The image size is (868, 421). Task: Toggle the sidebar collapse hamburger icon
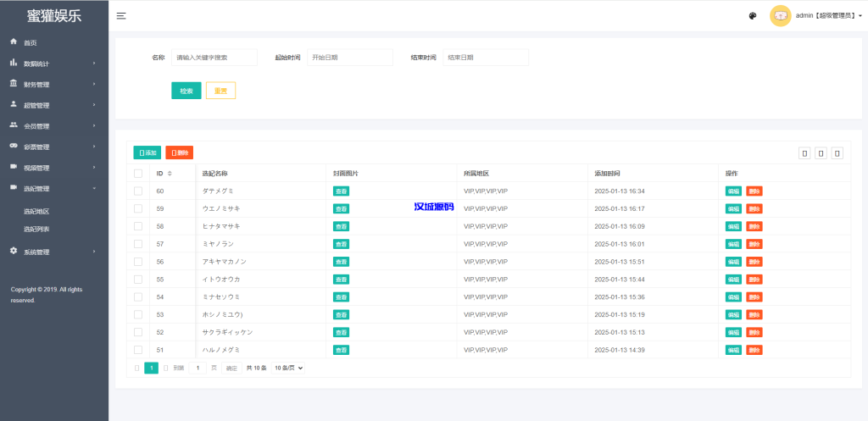(121, 16)
